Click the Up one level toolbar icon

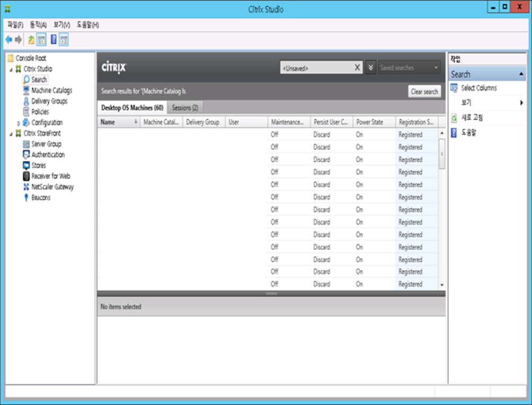tap(31, 40)
